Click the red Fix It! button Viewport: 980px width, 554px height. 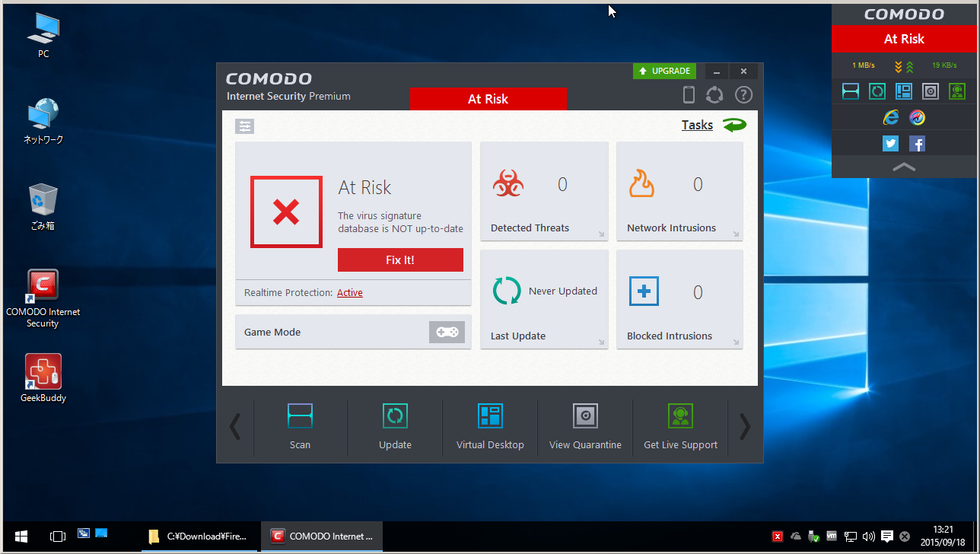pyautogui.click(x=400, y=259)
